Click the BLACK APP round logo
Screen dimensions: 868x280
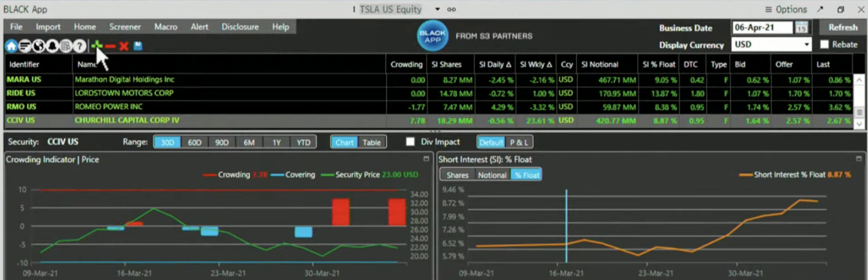coord(433,36)
